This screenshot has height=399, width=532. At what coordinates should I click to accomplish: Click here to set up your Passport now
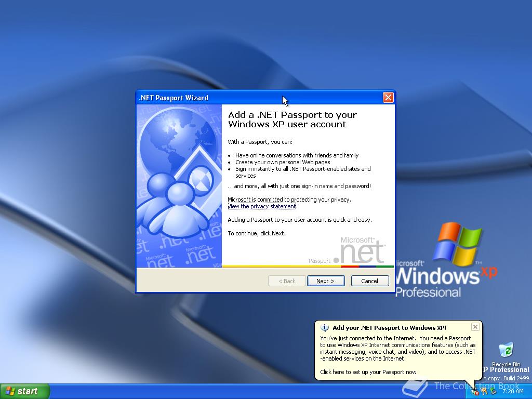coord(368,372)
